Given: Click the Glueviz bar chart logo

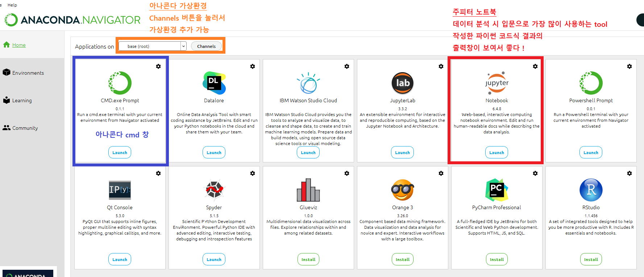Looking at the screenshot, I should pos(308,190).
